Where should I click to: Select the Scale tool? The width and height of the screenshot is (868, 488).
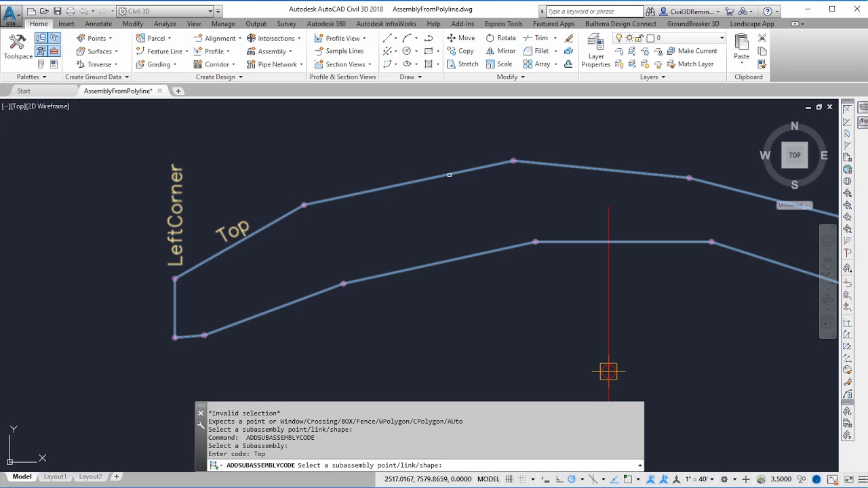(x=498, y=64)
